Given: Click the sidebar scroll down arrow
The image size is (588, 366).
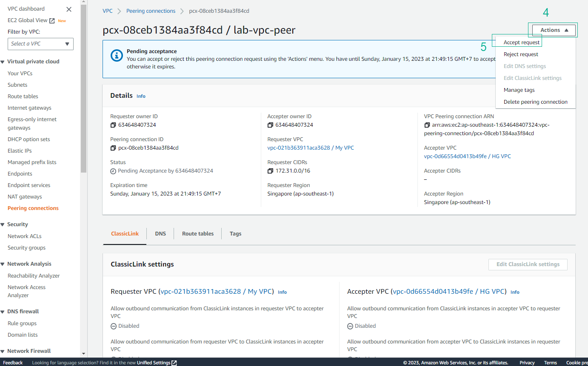Looking at the screenshot, I should (x=83, y=354).
